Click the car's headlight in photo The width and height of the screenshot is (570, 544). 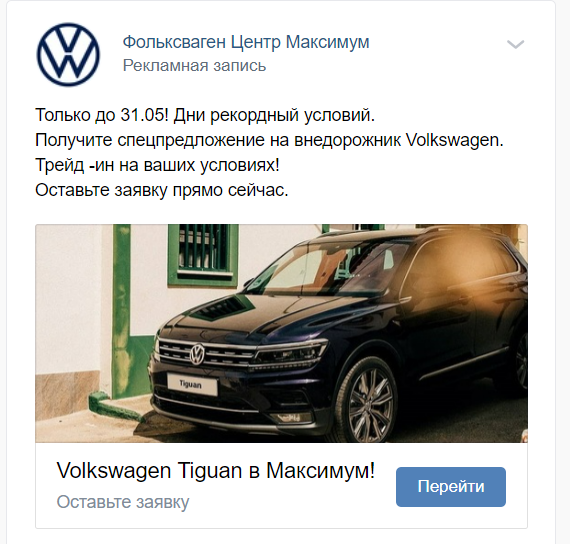point(291,352)
